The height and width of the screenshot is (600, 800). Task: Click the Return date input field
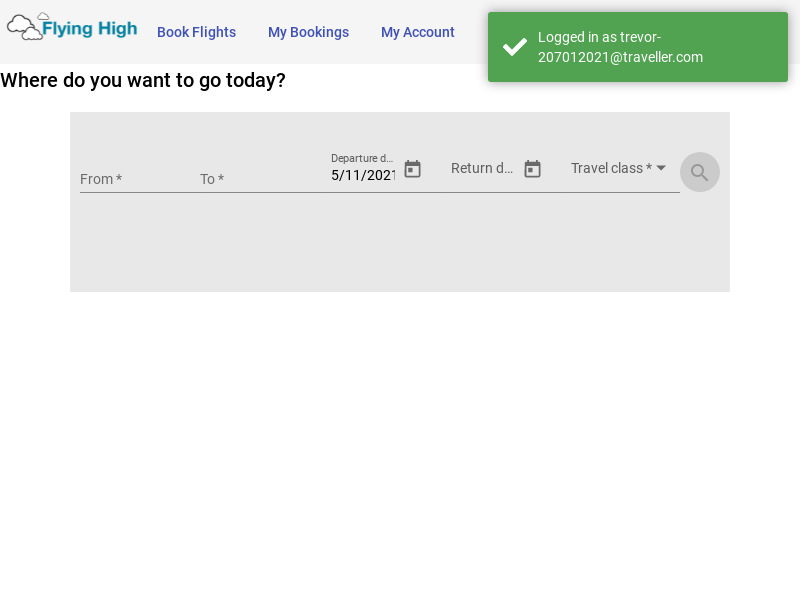point(482,169)
